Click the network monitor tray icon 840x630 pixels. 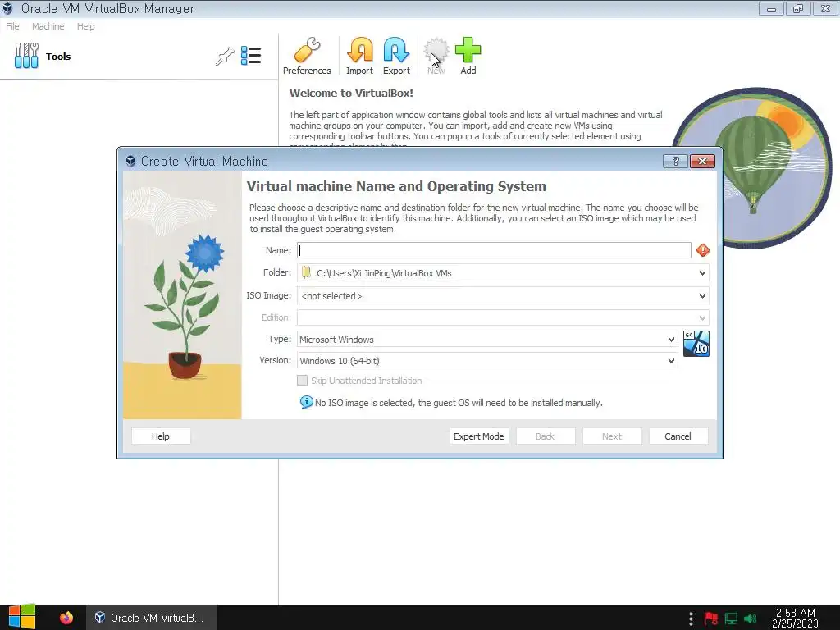(731, 619)
